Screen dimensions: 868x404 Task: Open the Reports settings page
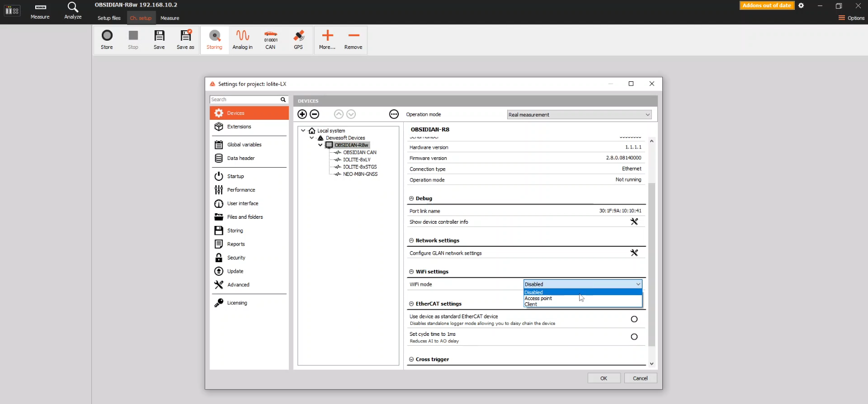[x=249, y=244]
